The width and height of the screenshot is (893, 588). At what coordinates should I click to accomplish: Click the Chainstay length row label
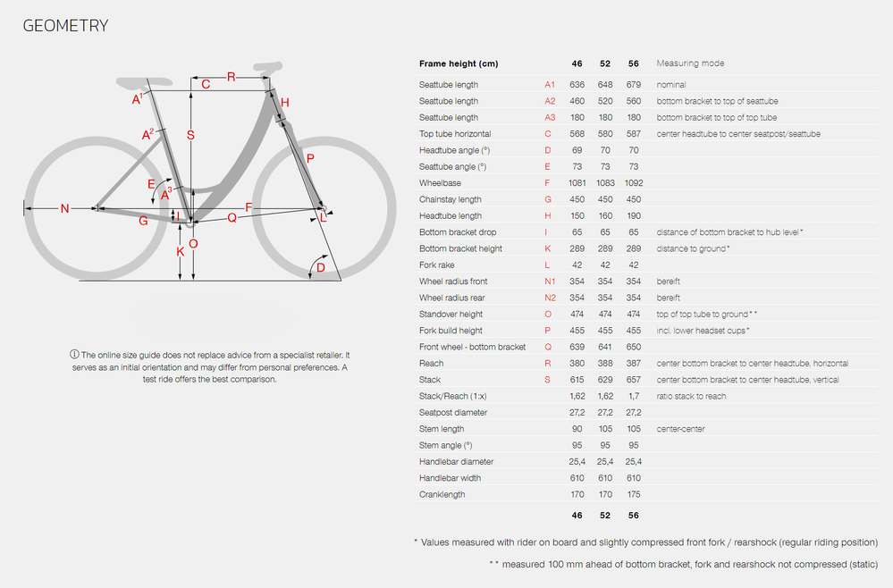click(450, 199)
